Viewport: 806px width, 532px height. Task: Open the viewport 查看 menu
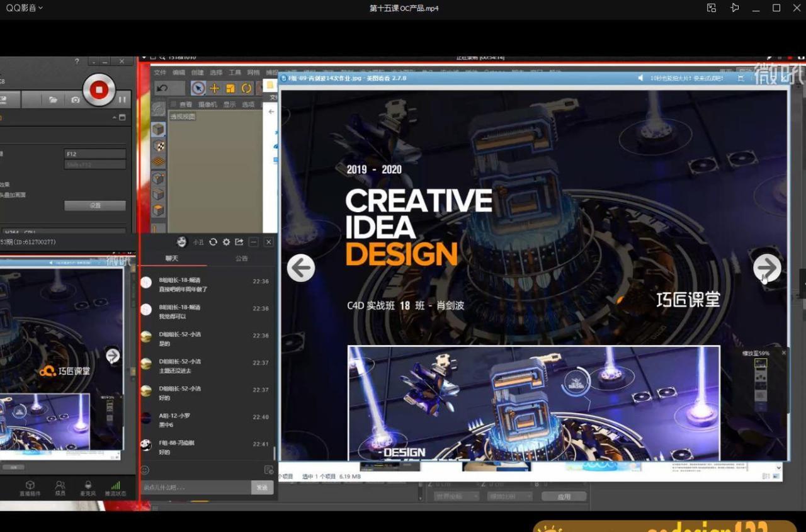pyautogui.click(x=186, y=105)
